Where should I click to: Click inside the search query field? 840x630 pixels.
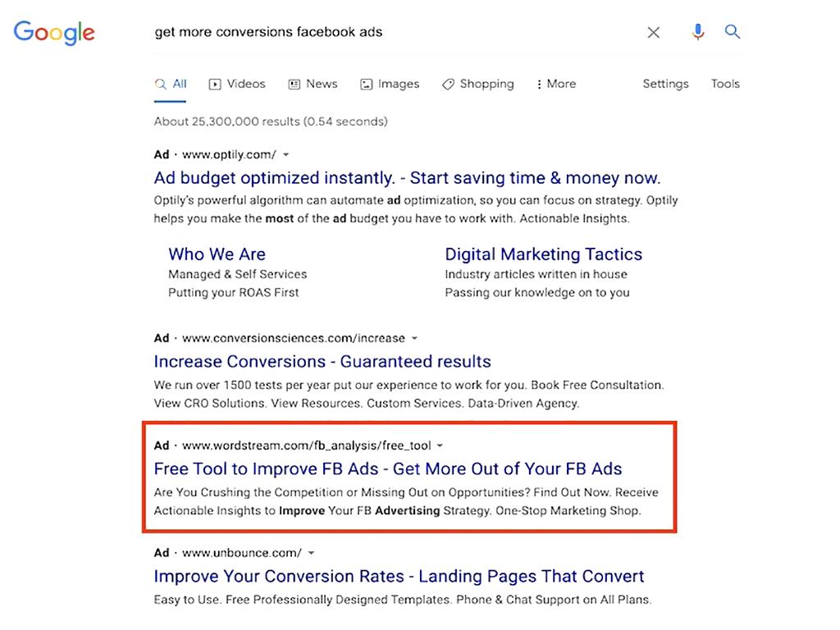pos(369,32)
